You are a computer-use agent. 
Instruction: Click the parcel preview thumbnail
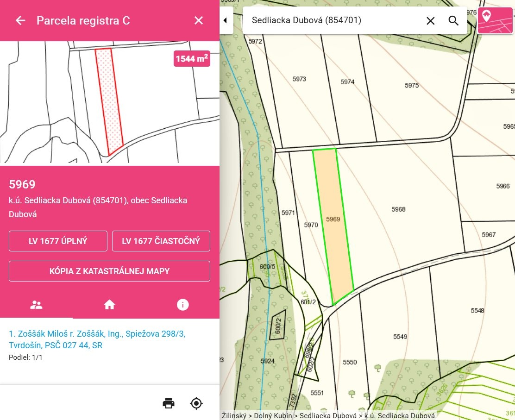(x=109, y=102)
